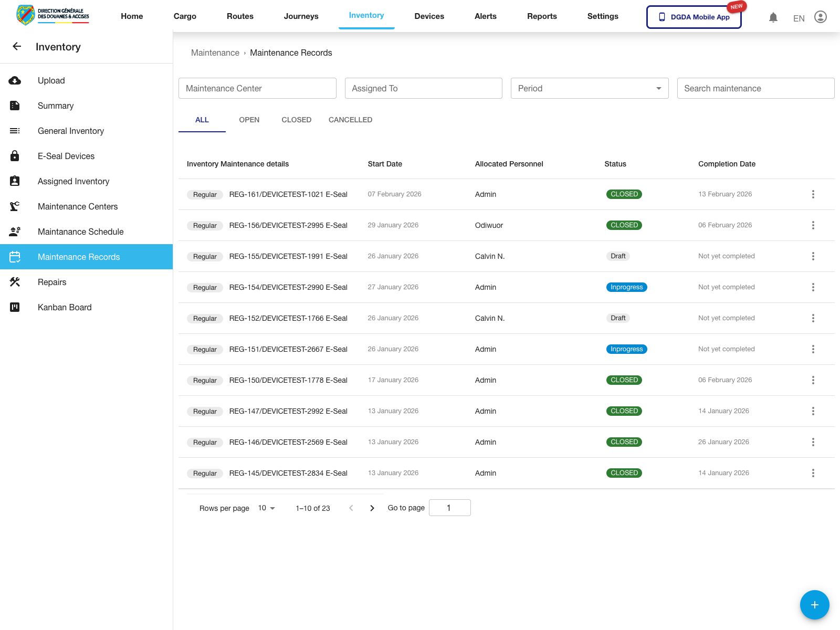This screenshot has height=630, width=840.
Task: Click the DGDA Mobile App button
Action: (694, 17)
